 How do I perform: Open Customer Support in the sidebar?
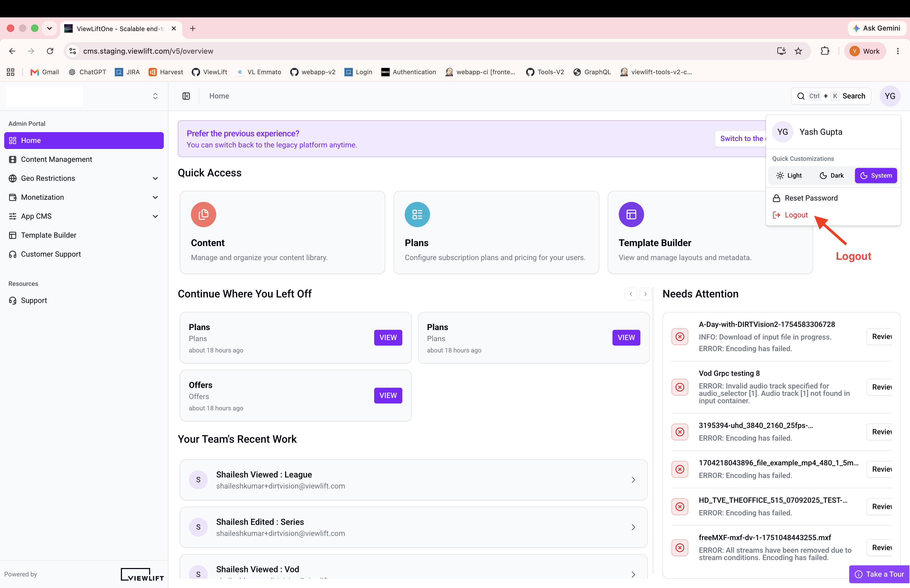click(84, 254)
